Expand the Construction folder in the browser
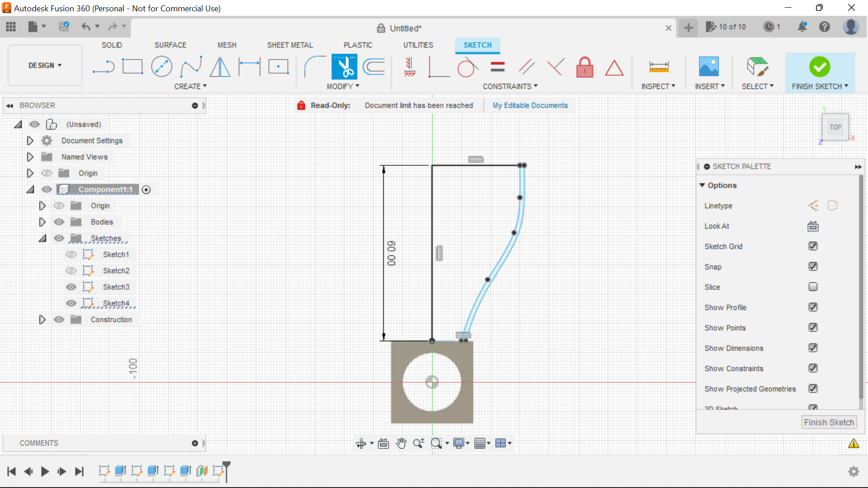This screenshot has height=488, width=868. [x=42, y=319]
